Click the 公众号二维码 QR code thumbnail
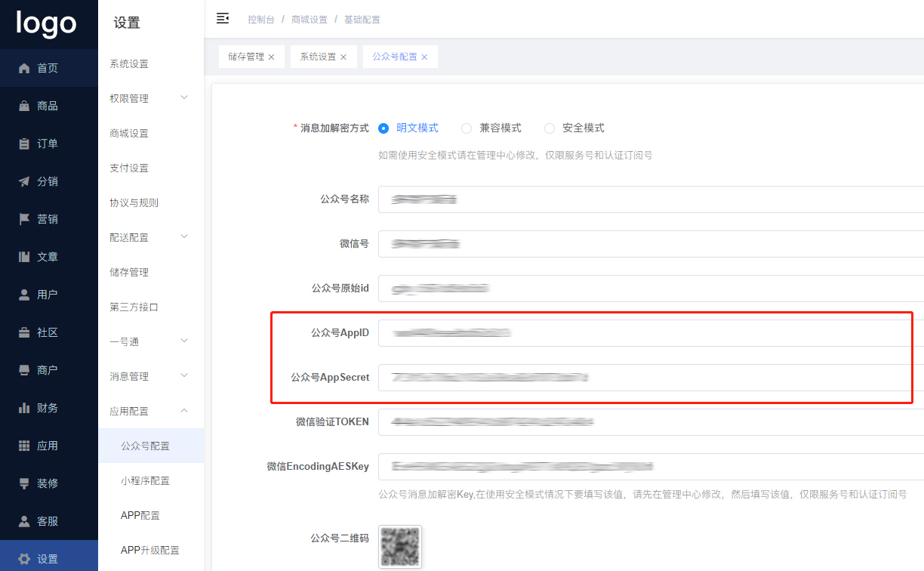The width and height of the screenshot is (924, 571). point(400,547)
